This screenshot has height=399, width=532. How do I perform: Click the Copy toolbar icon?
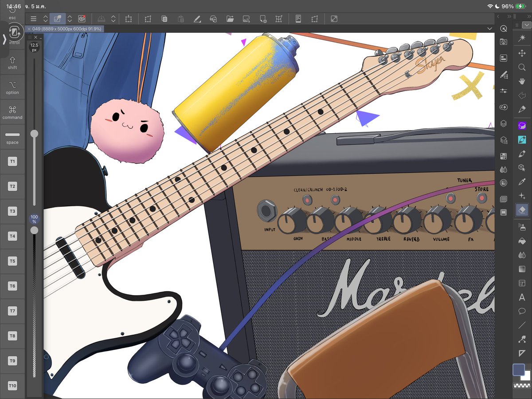(164, 19)
